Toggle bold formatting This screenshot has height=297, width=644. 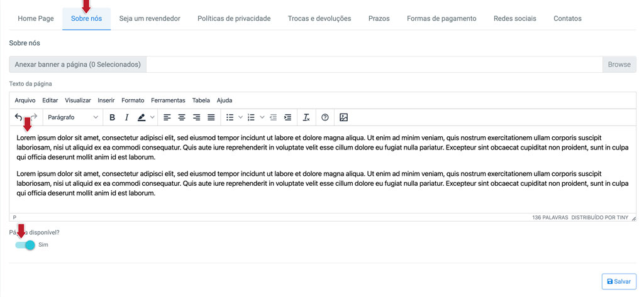(x=112, y=117)
